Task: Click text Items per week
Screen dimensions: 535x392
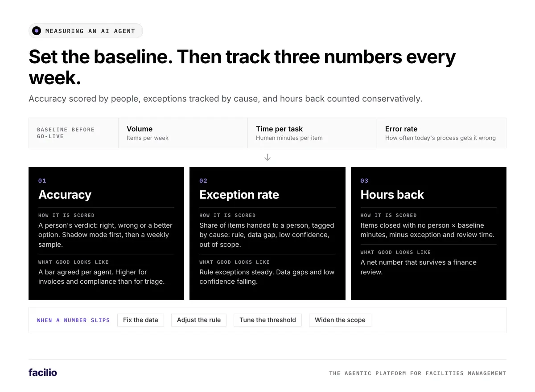Action: click(x=148, y=138)
